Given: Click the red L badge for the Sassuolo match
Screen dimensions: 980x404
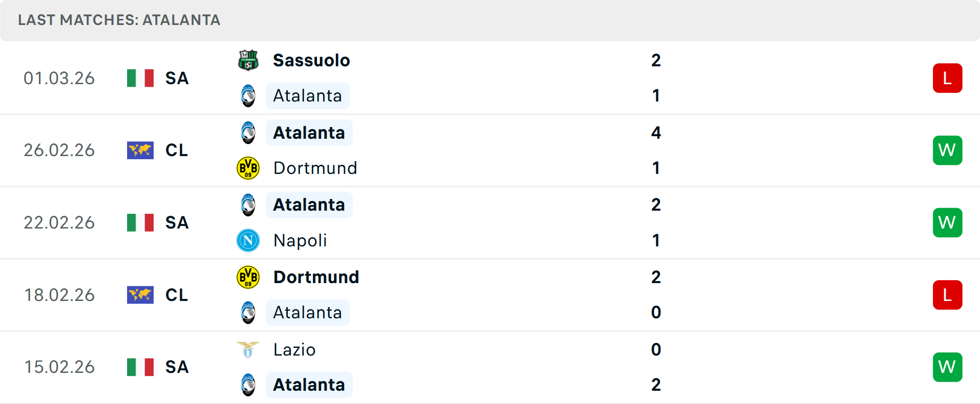Looking at the screenshot, I should pos(947,78).
